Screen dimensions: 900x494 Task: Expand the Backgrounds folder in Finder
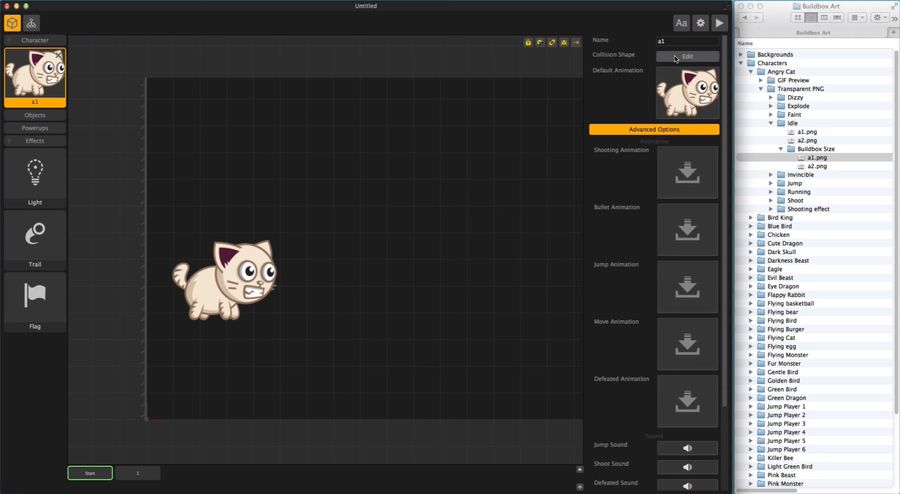tap(741, 55)
